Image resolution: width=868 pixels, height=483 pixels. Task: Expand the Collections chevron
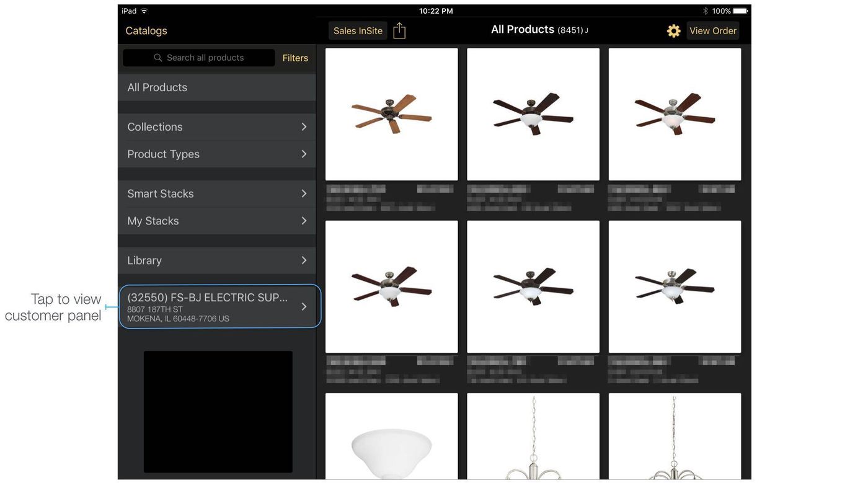[304, 126]
